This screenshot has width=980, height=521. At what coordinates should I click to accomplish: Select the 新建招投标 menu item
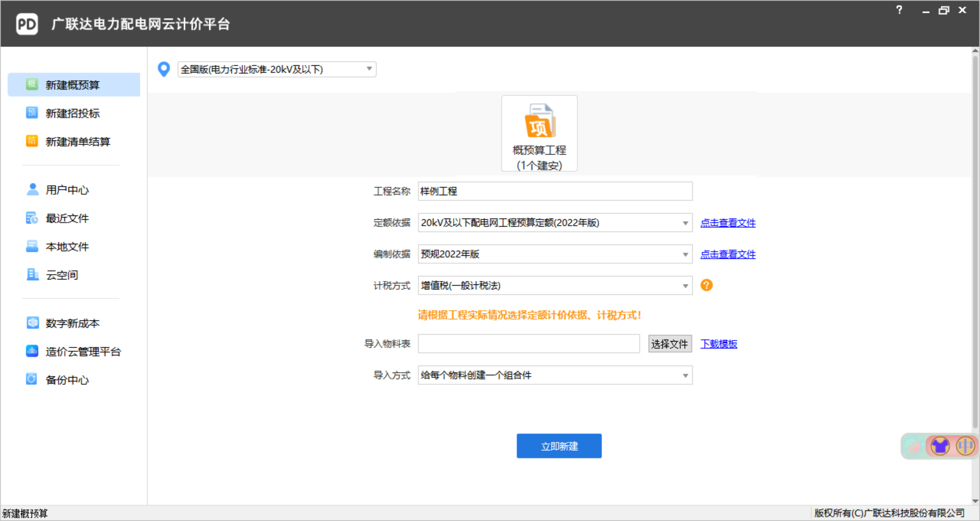72,113
